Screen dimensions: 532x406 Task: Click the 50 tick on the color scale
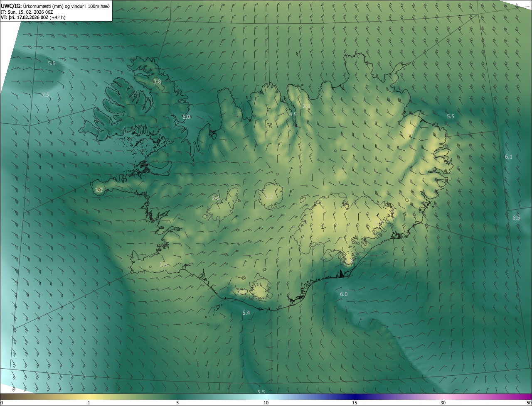click(529, 403)
